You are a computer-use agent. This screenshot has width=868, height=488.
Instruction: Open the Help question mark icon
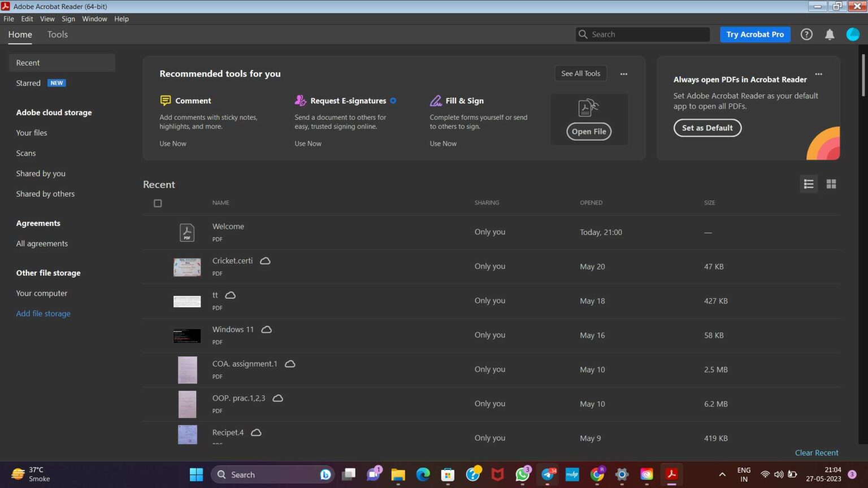pyautogui.click(x=806, y=34)
